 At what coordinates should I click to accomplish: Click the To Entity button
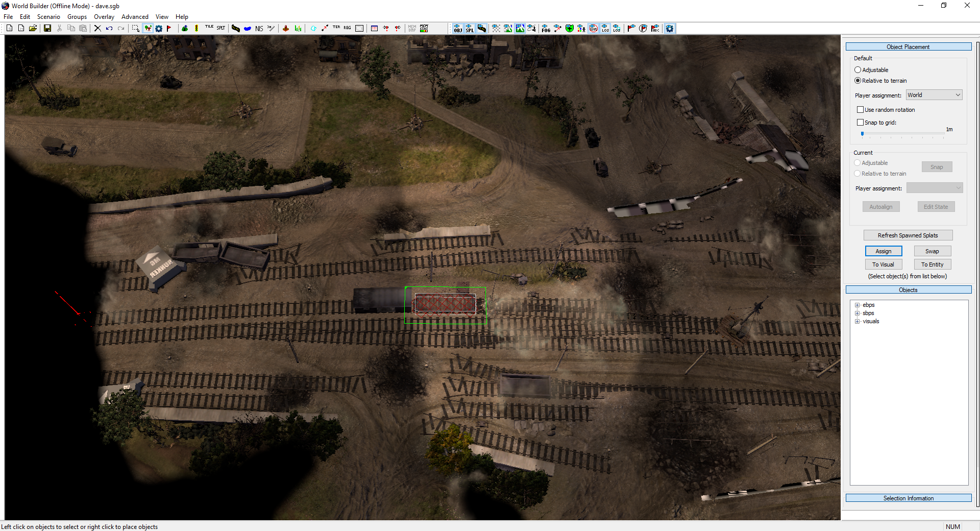click(x=932, y=264)
